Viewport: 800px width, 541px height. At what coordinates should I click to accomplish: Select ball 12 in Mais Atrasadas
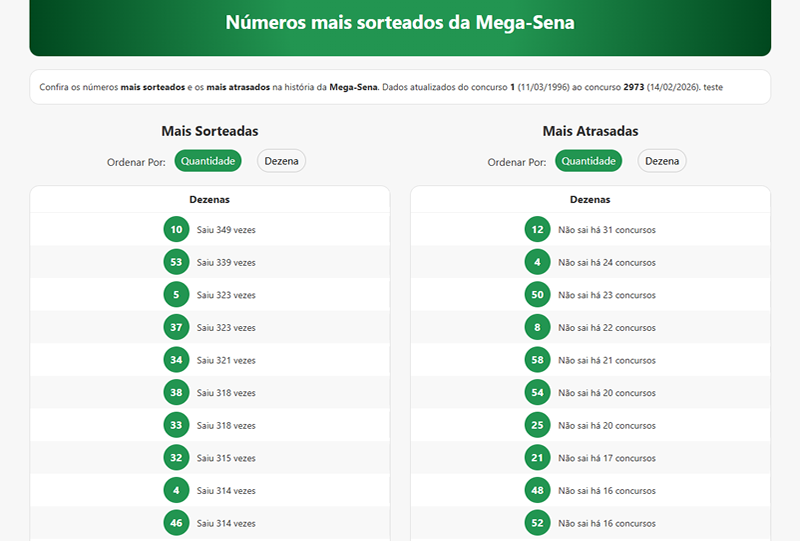click(537, 230)
